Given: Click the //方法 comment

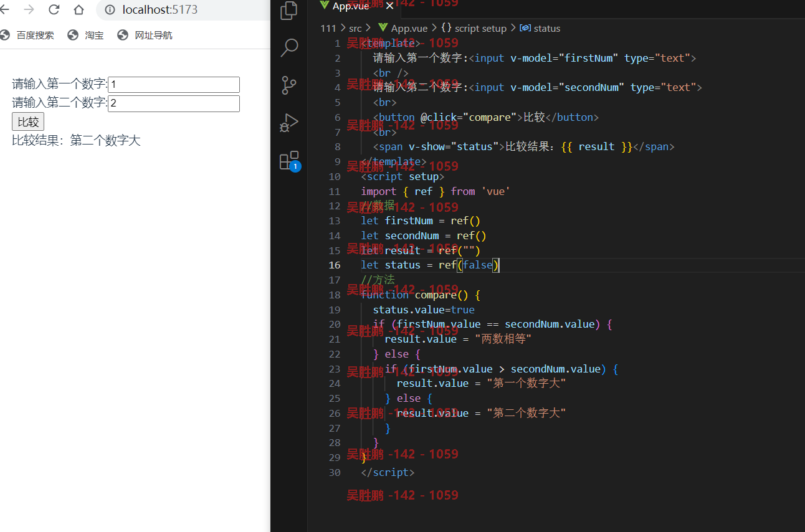Looking at the screenshot, I should 378,280.
